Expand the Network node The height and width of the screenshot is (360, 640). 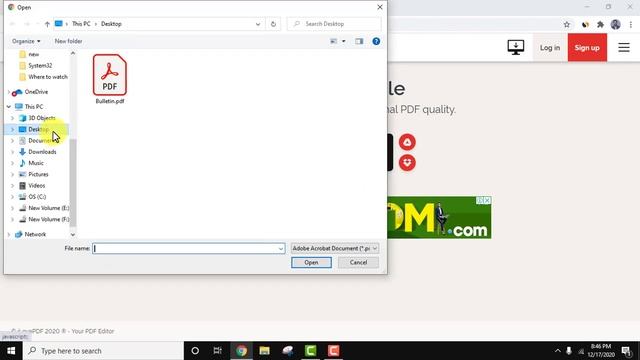tap(9, 234)
